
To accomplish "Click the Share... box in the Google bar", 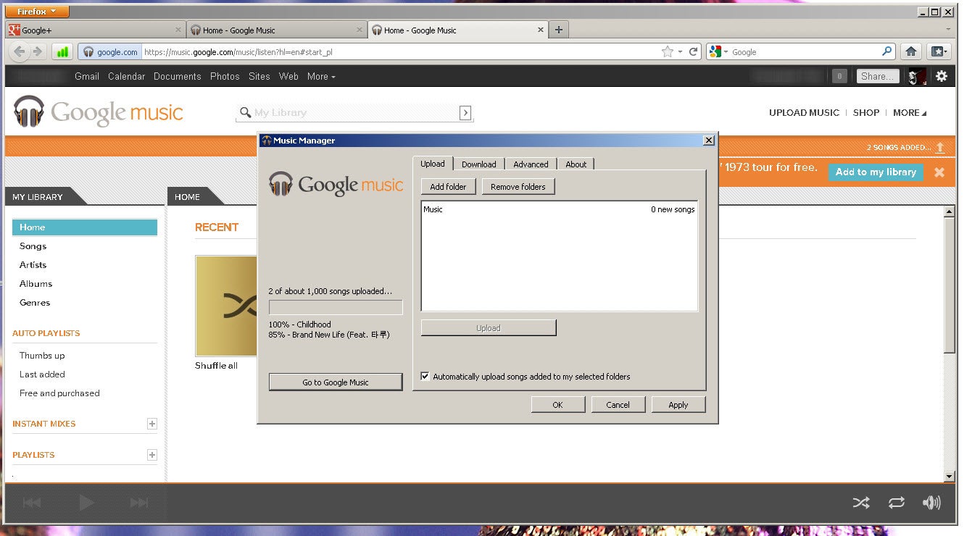I will (878, 76).
